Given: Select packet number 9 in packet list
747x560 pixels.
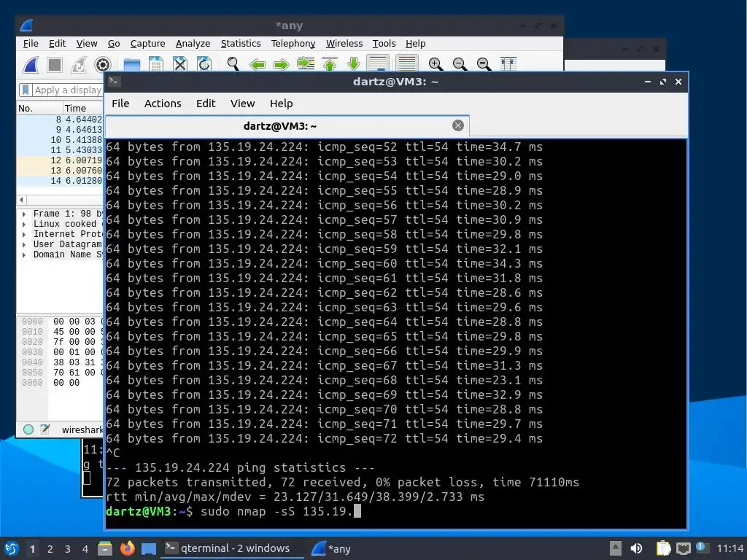Looking at the screenshot, I should pyautogui.click(x=60, y=130).
